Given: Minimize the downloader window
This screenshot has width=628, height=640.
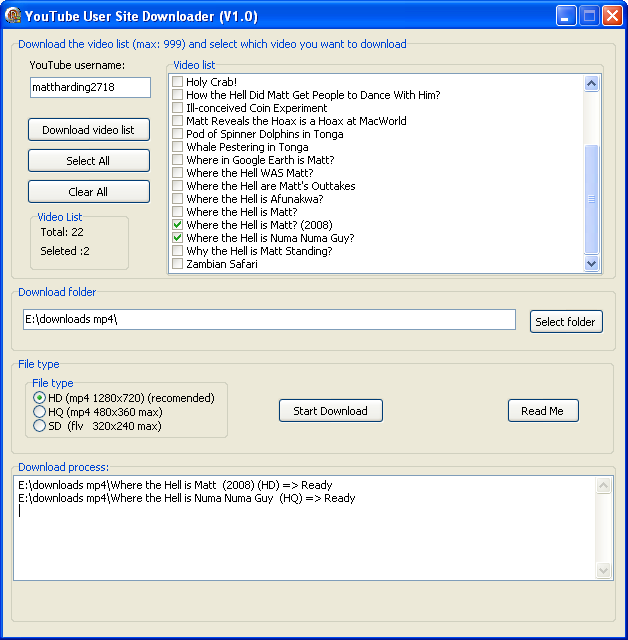Looking at the screenshot, I should point(566,16).
